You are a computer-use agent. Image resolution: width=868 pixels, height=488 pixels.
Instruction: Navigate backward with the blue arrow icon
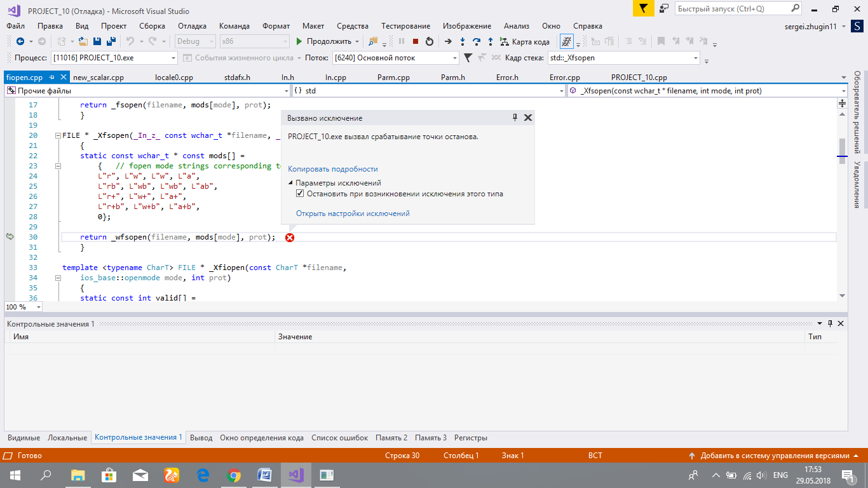(x=20, y=41)
